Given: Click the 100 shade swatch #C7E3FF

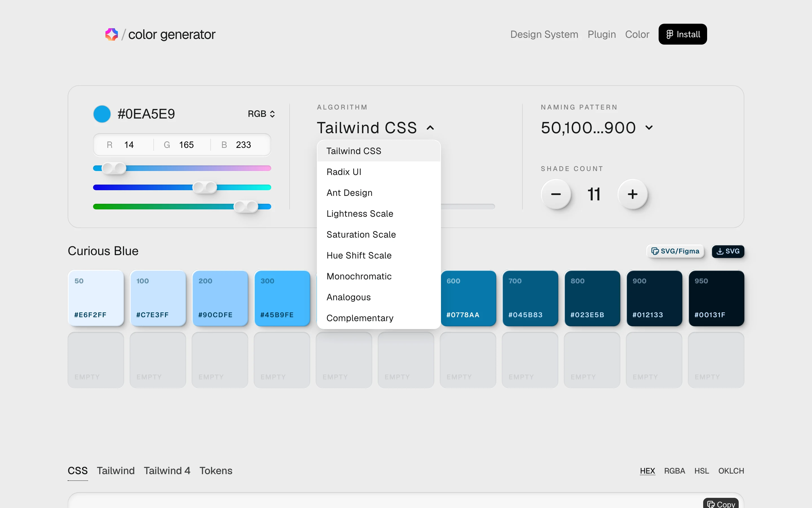Looking at the screenshot, I should pos(158,298).
